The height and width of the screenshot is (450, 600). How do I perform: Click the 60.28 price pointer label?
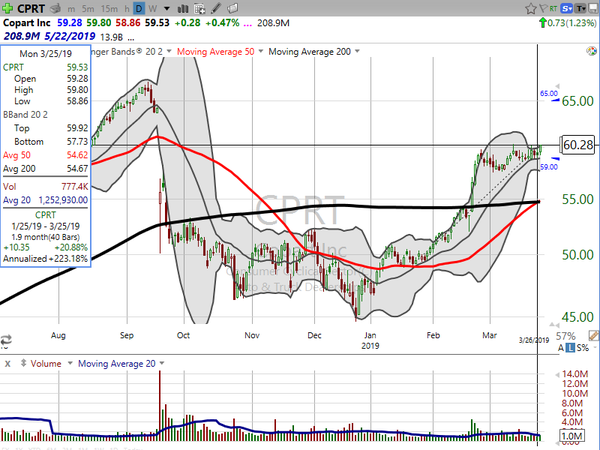[578, 145]
